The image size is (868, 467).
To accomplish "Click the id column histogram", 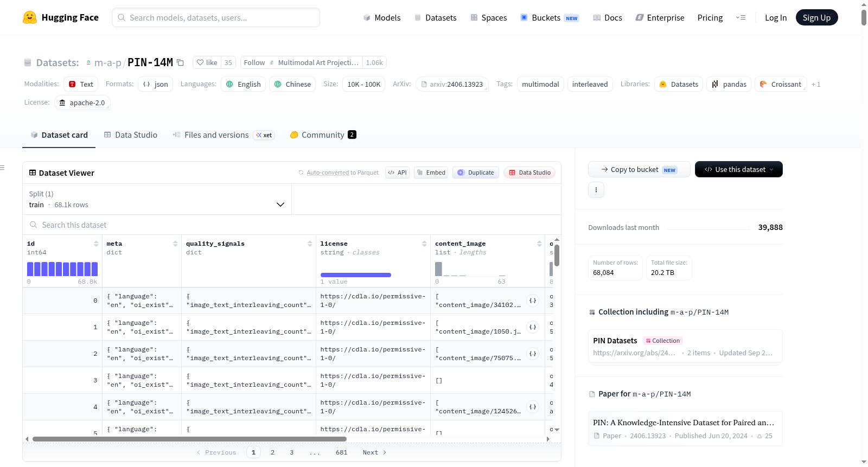I will coord(62,269).
